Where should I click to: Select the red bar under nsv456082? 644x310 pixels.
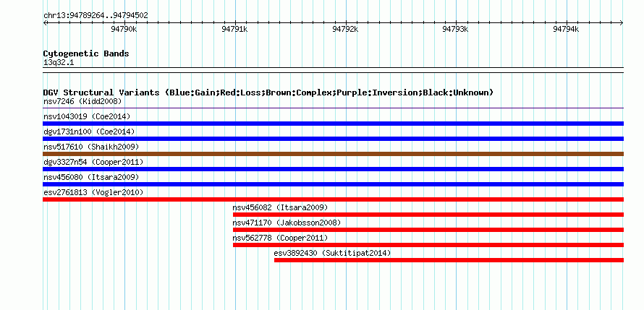[428, 215]
